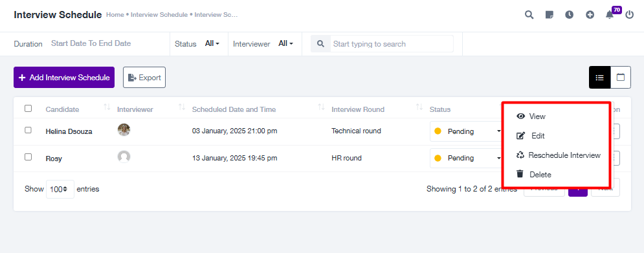The width and height of the screenshot is (644, 253).
Task: Sort by Interviewer column arrows
Action: tap(181, 107)
